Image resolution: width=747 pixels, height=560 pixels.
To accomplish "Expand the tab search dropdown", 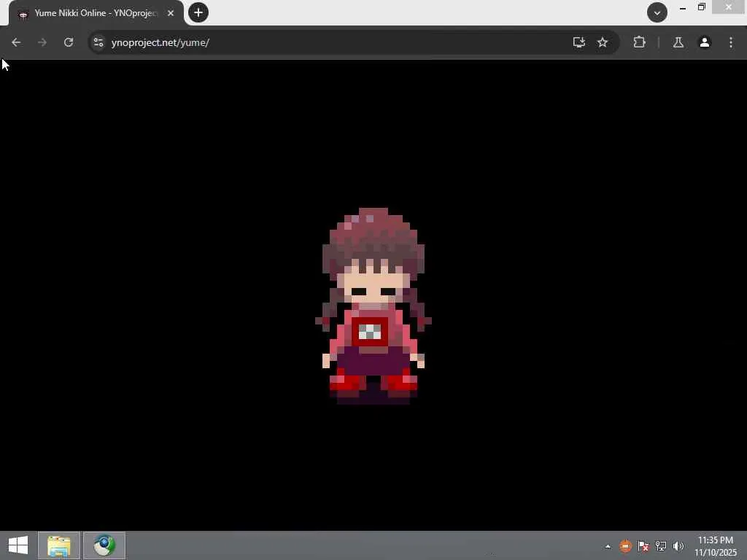I will coord(657,13).
